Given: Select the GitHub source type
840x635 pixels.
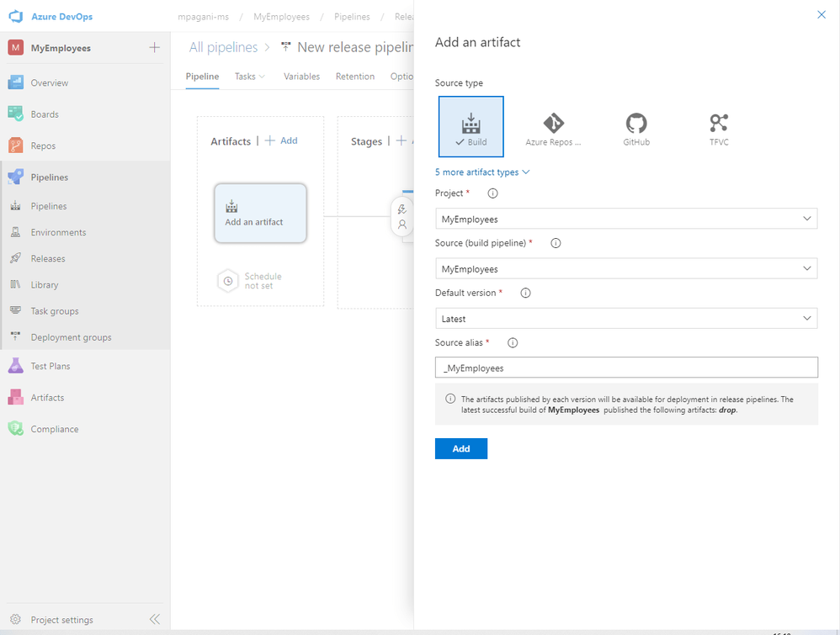Looking at the screenshot, I should 636,129.
